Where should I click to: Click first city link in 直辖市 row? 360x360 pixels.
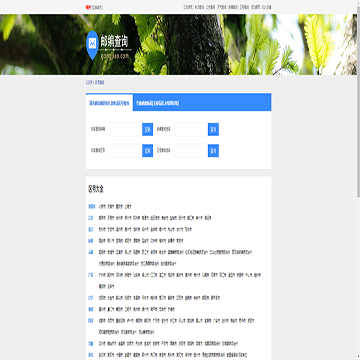[102, 207]
